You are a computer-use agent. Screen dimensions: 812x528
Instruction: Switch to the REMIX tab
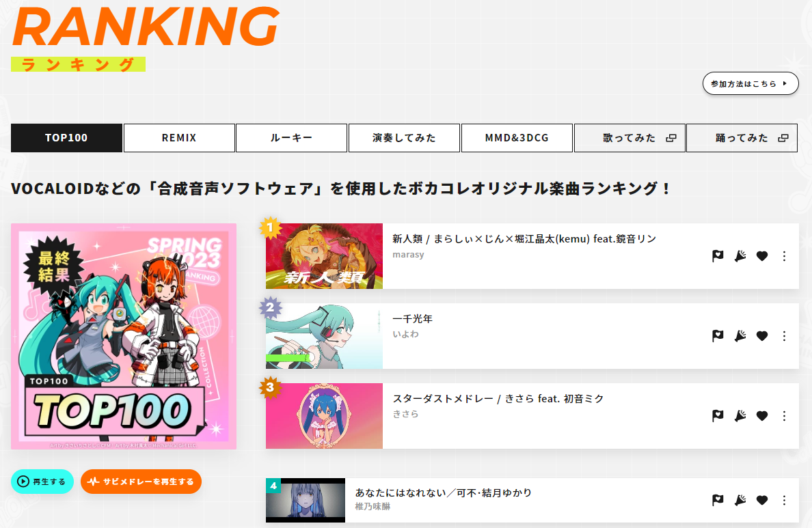point(179,138)
